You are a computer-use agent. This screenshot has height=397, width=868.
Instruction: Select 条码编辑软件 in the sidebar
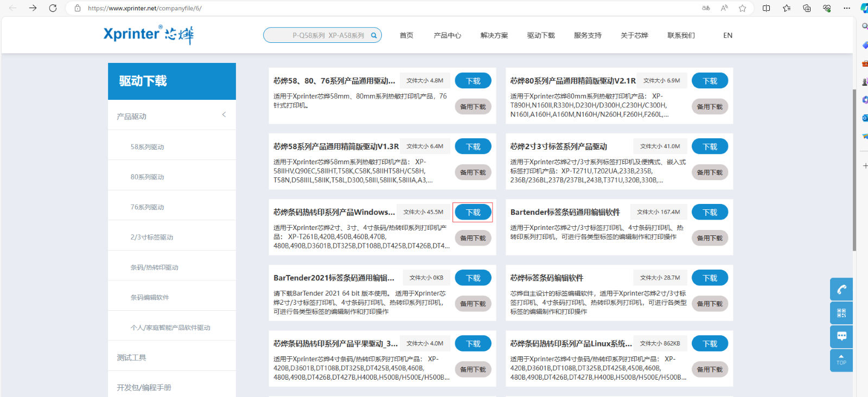click(x=150, y=297)
